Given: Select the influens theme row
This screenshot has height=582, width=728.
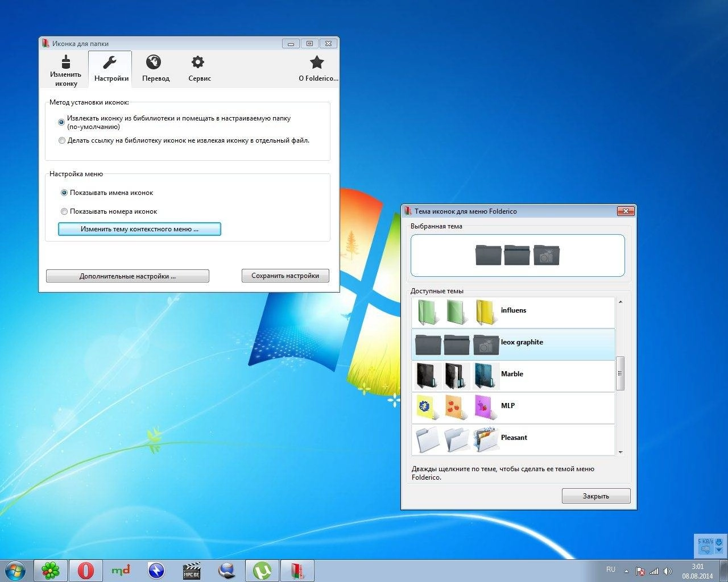Looking at the screenshot, I should (513, 312).
